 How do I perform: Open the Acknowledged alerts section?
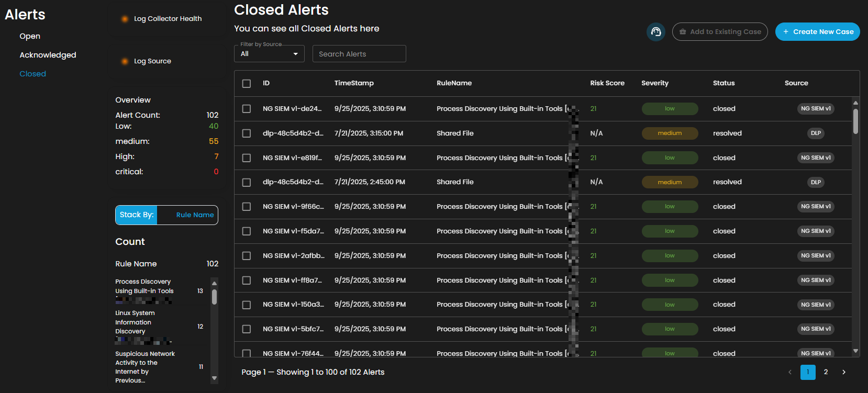coord(48,55)
